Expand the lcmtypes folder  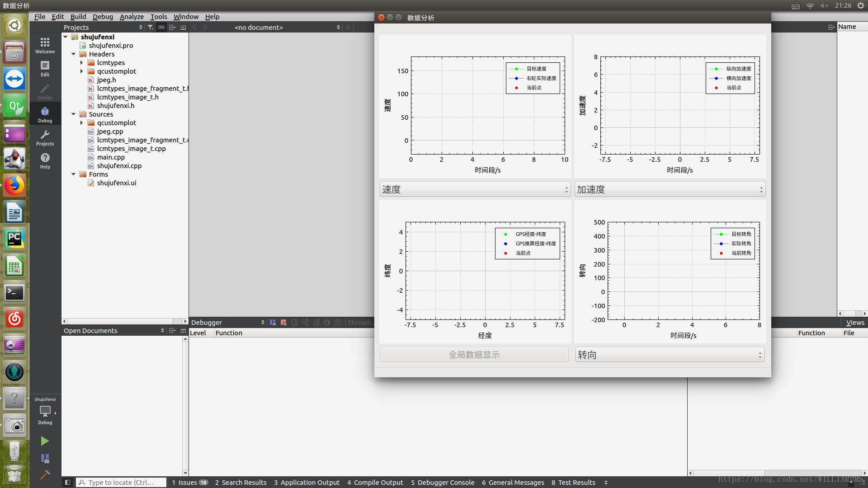(x=82, y=63)
